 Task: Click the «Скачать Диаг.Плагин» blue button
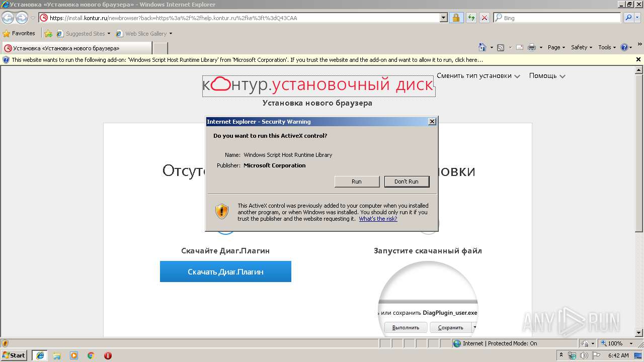pos(225,271)
